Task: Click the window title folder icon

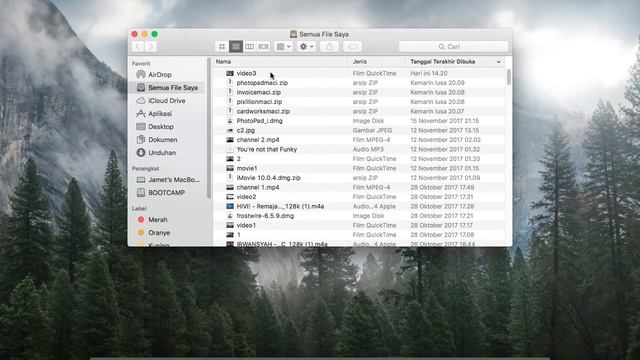Action: point(293,34)
